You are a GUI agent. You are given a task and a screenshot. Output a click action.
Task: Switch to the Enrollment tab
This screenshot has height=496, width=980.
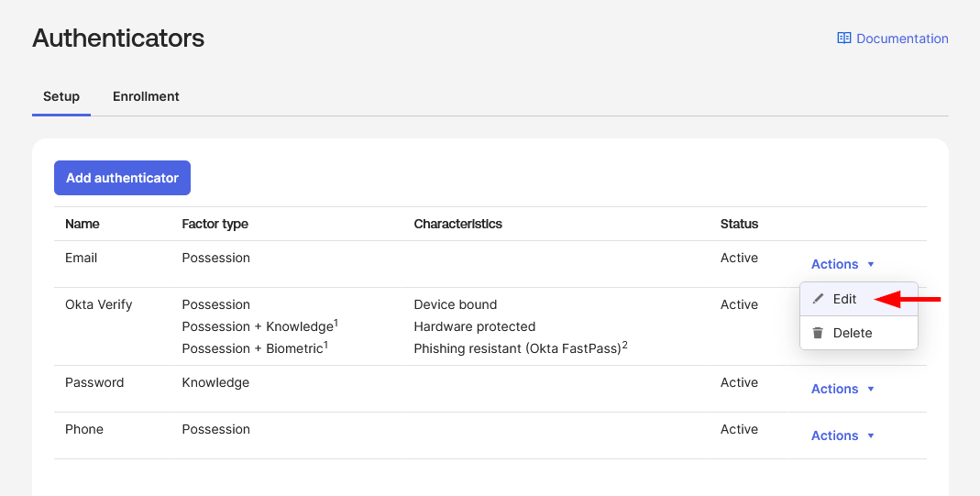(146, 96)
